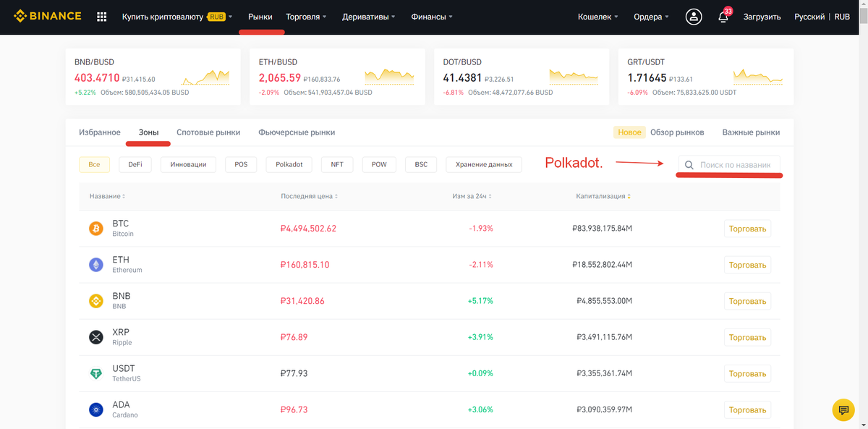The width and height of the screenshot is (868, 429).
Task: Select the BSC filter chip
Action: click(x=421, y=164)
